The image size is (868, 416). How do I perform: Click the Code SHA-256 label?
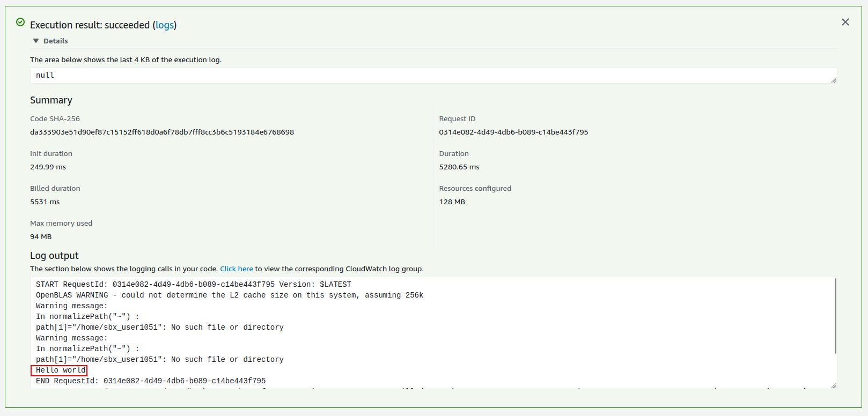click(x=55, y=119)
